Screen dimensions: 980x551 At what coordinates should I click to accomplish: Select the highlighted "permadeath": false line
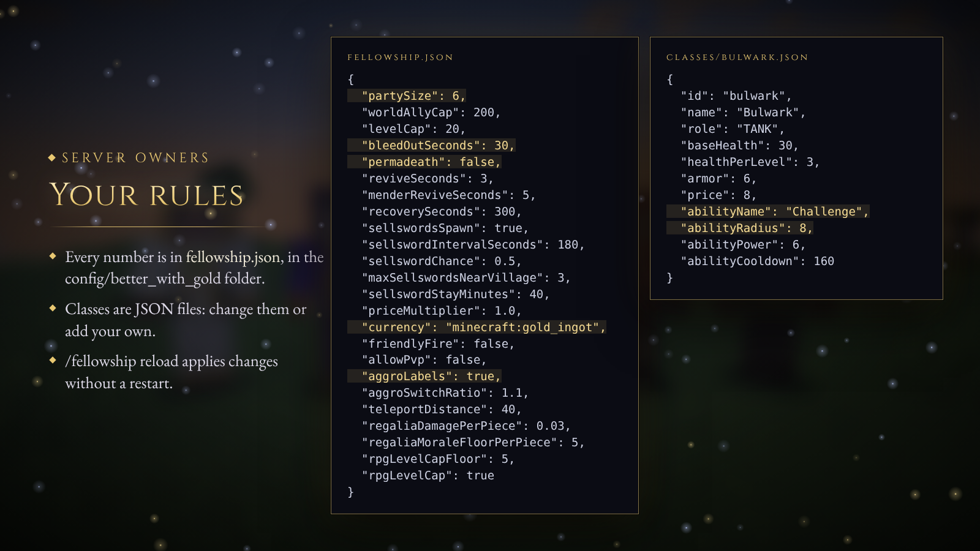[x=425, y=162]
